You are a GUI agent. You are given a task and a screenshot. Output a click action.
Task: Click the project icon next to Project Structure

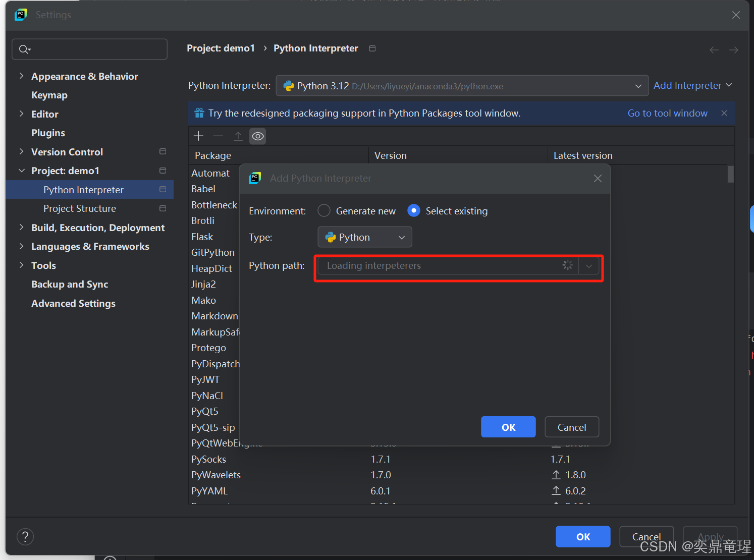point(163,208)
